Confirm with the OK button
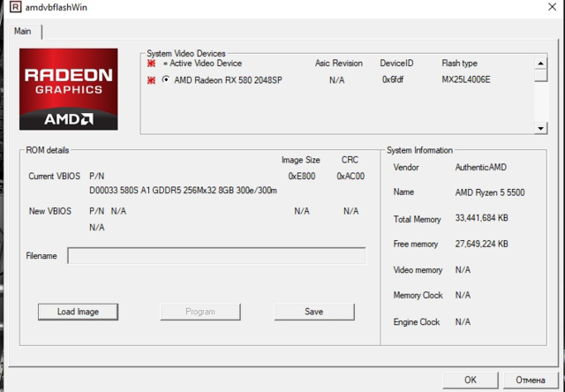This screenshot has width=565, height=392. coord(471,381)
